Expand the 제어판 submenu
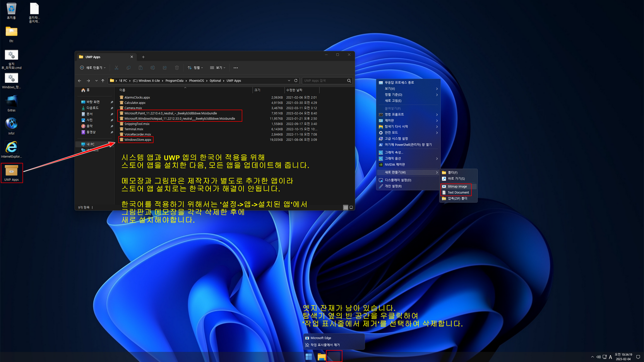The width and height of the screenshot is (644, 362). pyautogui.click(x=409, y=121)
